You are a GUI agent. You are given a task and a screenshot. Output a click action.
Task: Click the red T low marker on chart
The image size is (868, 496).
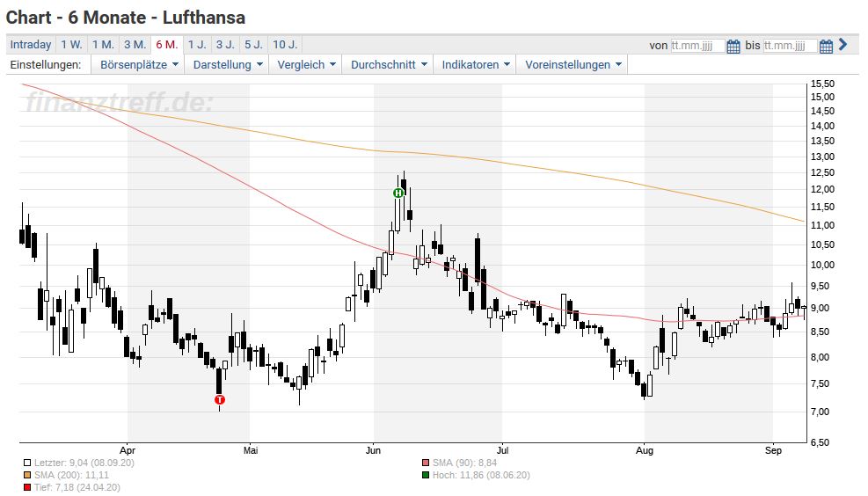pyautogui.click(x=220, y=399)
